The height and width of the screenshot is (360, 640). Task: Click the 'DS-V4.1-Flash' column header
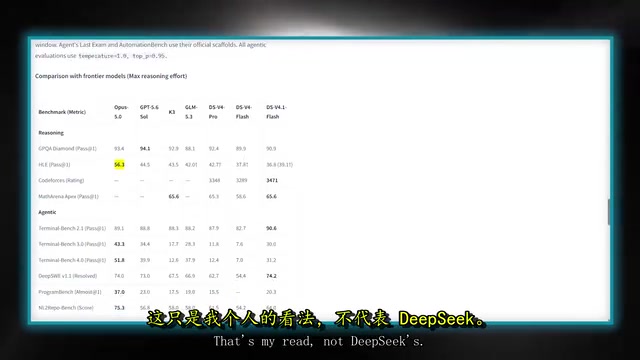click(x=276, y=112)
